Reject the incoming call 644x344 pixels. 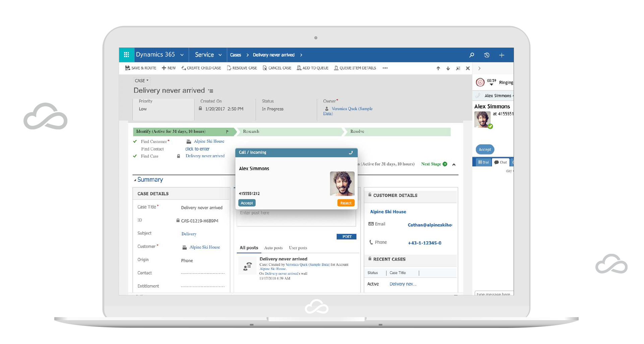click(346, 203)
